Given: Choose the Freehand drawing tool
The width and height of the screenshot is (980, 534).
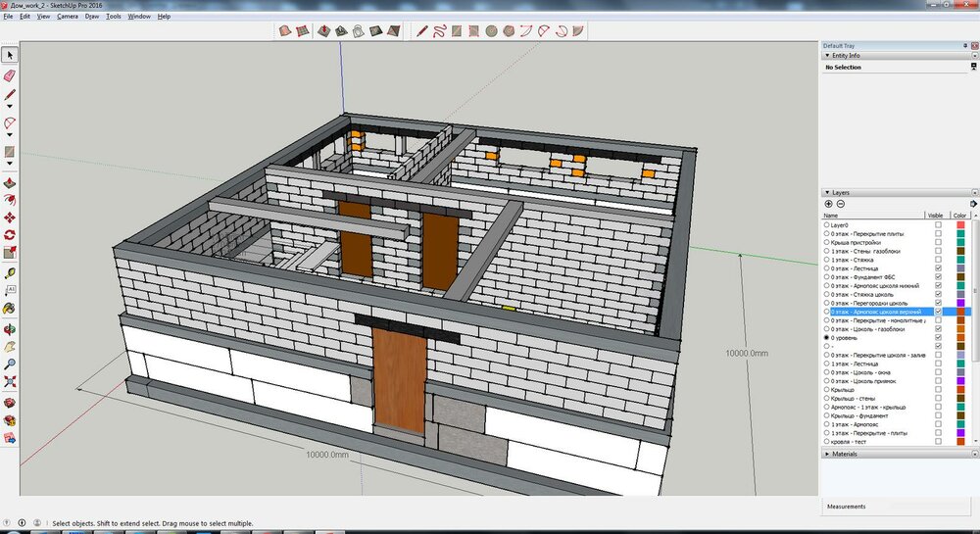Looking at the screenshot, I should [441, 31].
